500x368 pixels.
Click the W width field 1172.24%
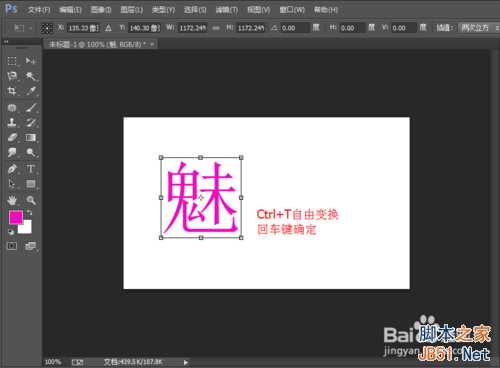(x=193, y=28)
